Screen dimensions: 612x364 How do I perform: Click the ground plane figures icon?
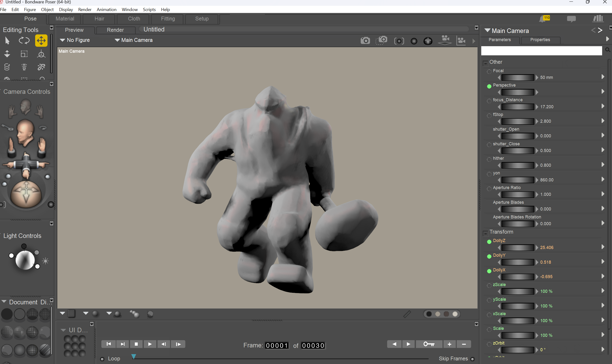point(445,40)
